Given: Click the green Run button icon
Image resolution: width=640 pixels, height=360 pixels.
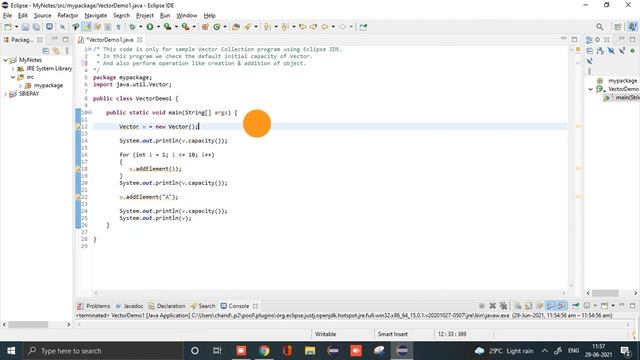Looking at the screenshot, I should coord(150,27).
